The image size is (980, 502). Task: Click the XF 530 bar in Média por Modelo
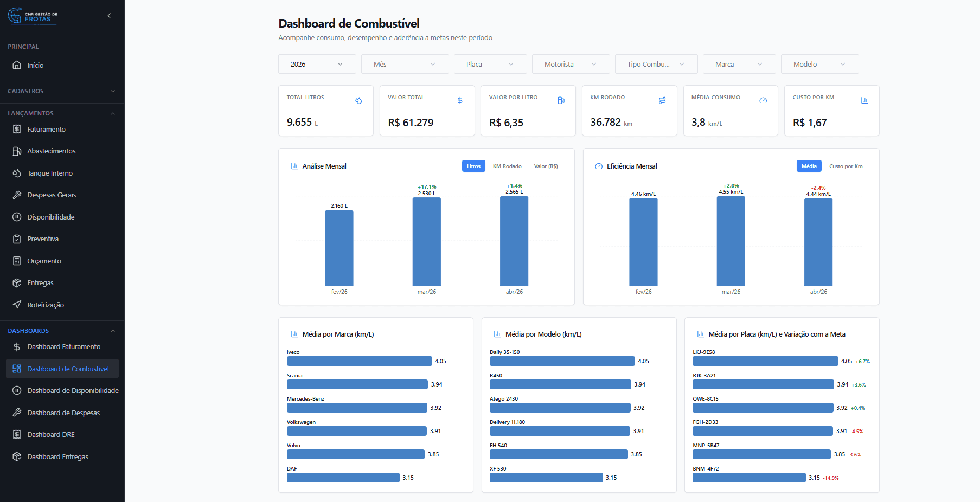click(546, 478)
